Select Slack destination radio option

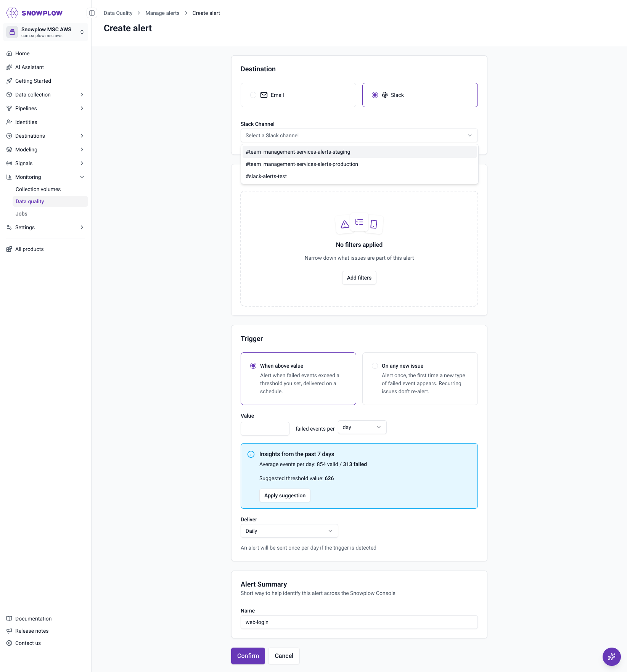(x=420, y=95)
